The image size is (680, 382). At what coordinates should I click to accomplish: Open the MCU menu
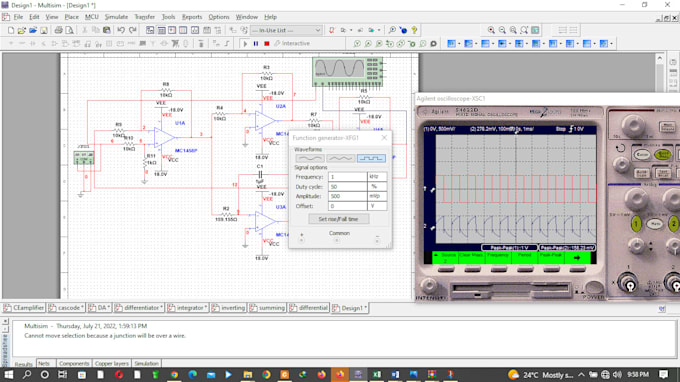[x=92, y=17]
